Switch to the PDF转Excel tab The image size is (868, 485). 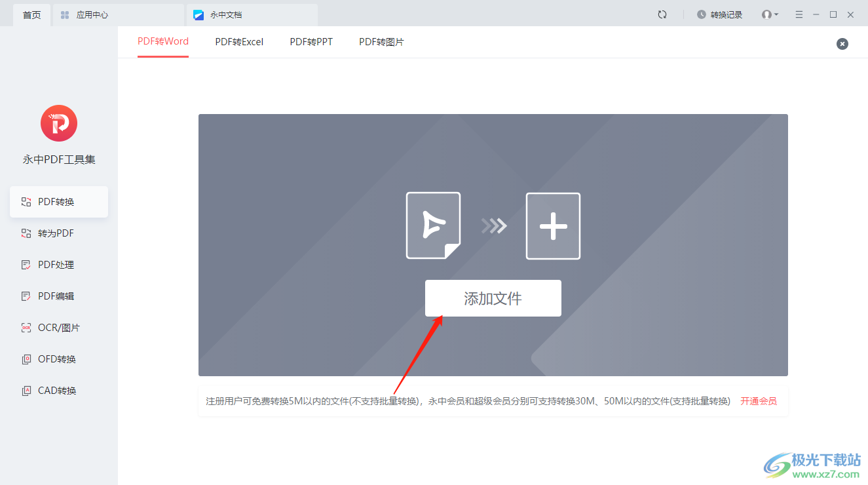pyautogui.click(x=239, y=42)
